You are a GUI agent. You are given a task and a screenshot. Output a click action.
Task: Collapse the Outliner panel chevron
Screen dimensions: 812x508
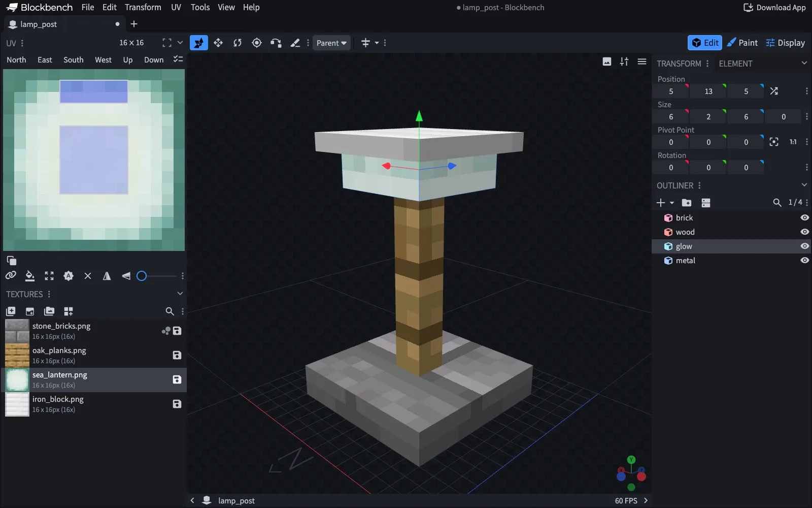pos(804,185)
